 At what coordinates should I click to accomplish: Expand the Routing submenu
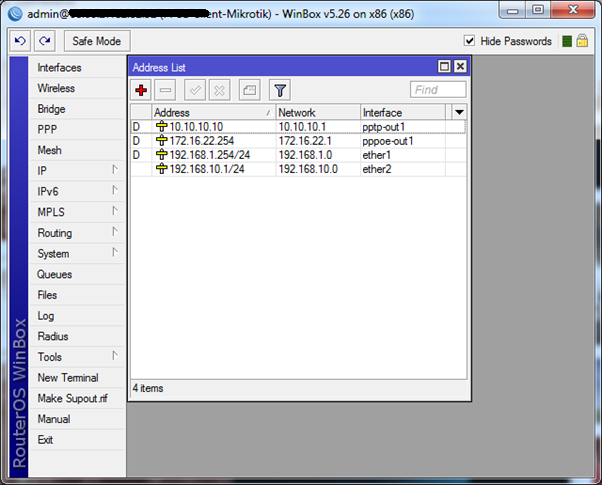pos(115,232)
